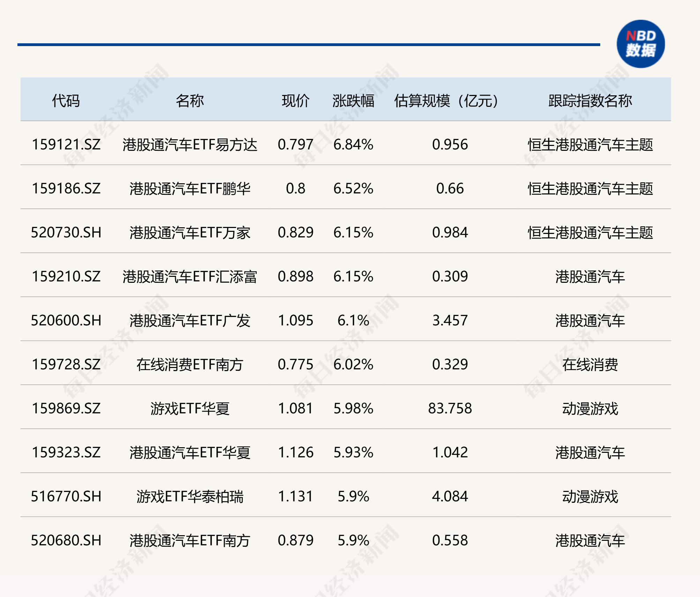The width and height of the screenshot is (700, 597).
Task: Click the name 港股通汽车ETF万家
Action: click(190, 233)
